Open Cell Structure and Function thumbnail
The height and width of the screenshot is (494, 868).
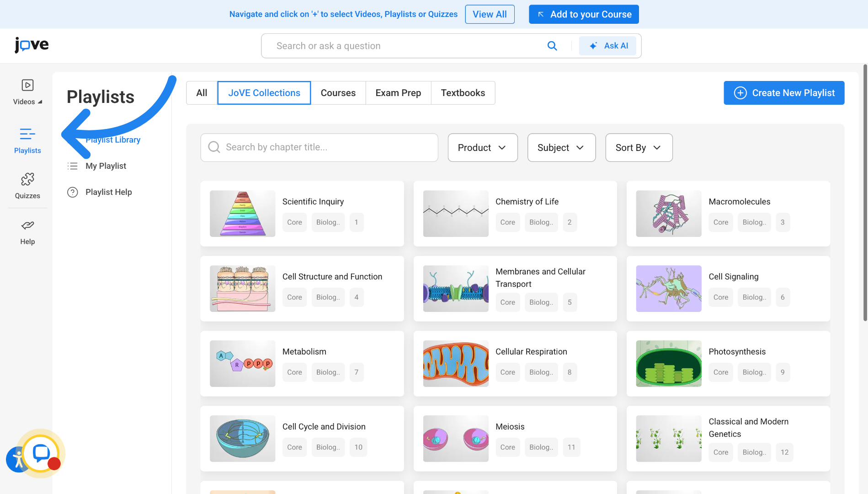(242, 289)
